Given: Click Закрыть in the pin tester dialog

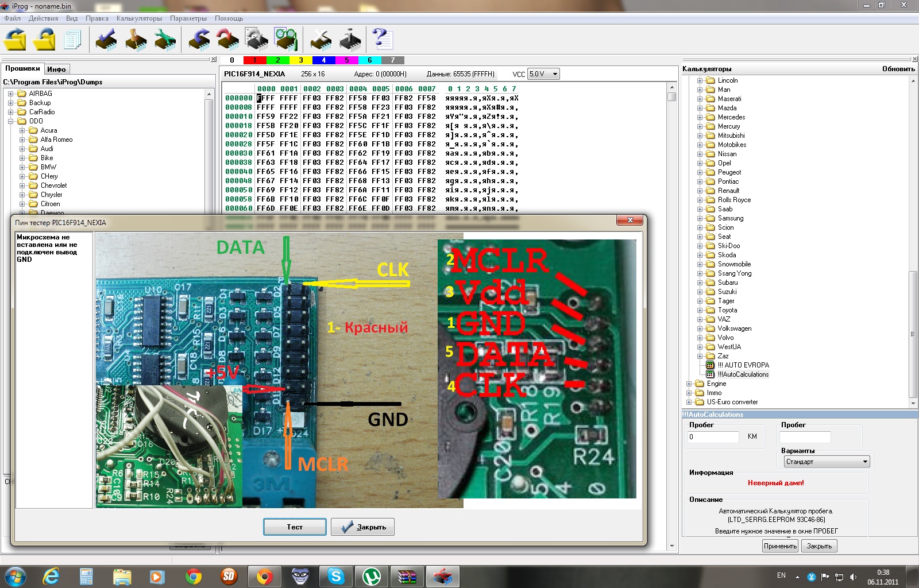Looking at the screenshot, I should 362,527.
